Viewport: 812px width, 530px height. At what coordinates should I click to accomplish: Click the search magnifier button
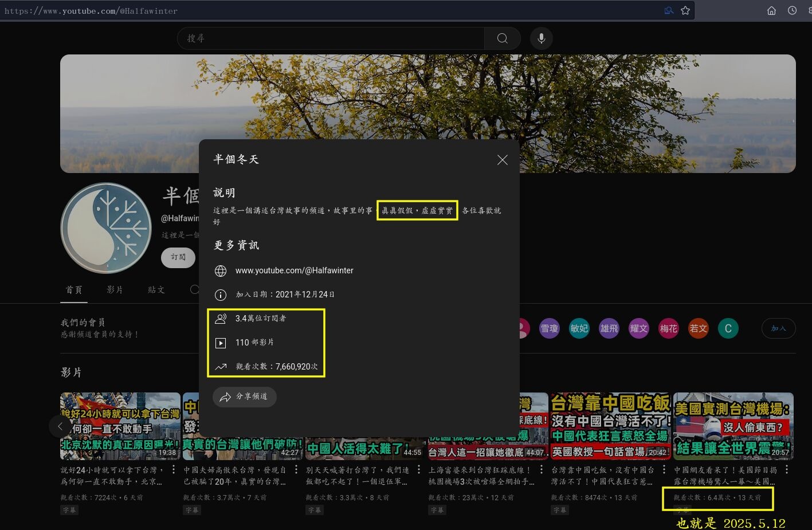(x=503, y=38)
